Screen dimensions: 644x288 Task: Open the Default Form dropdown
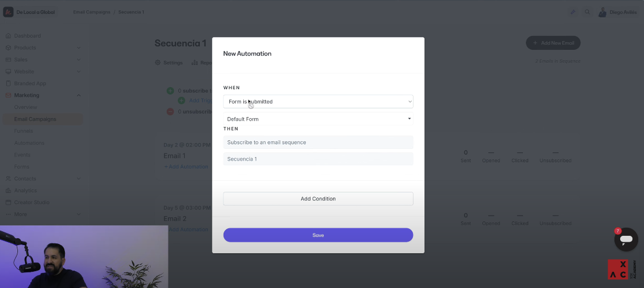coord(318,119)
